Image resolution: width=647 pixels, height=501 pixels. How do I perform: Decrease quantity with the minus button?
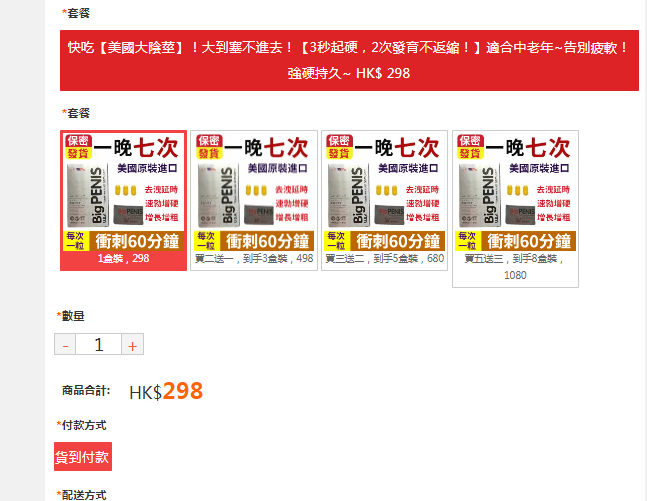(65, 344)
